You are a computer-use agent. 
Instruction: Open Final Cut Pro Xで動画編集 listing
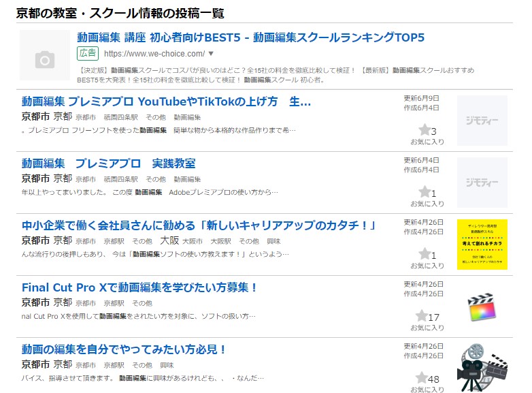tap(139, 287)
